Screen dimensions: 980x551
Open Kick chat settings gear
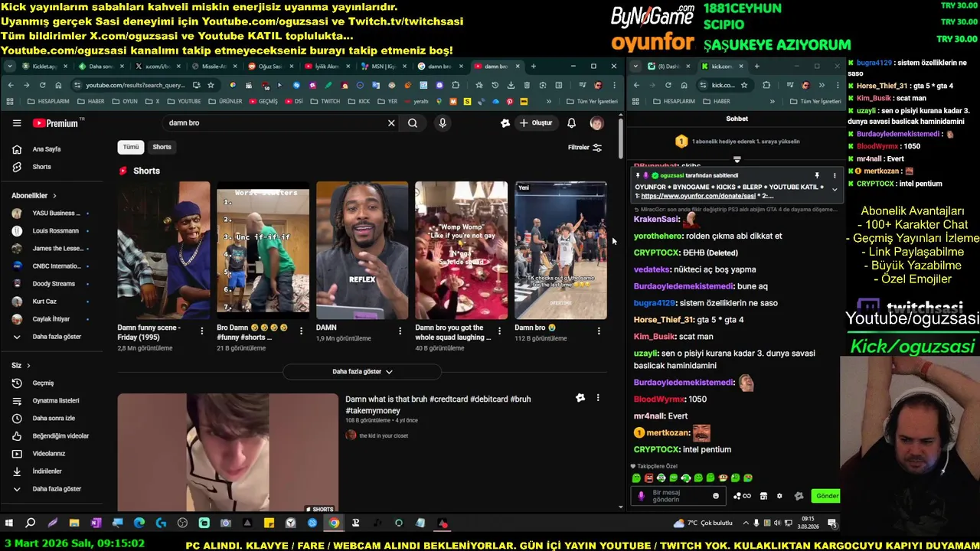pos(779,496)
